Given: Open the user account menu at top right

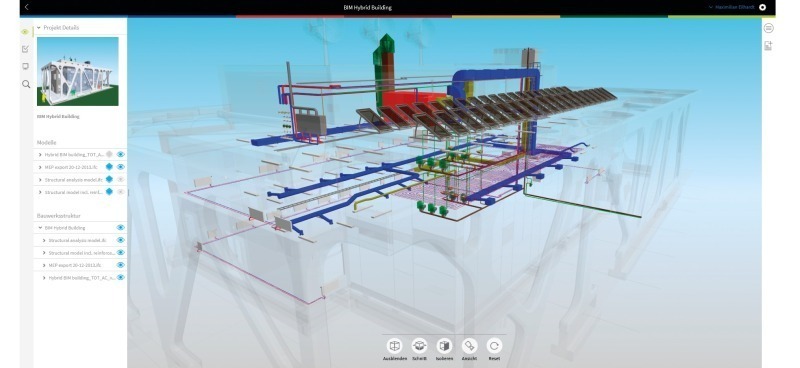Looking at the screenshot, I should point(736,7).
